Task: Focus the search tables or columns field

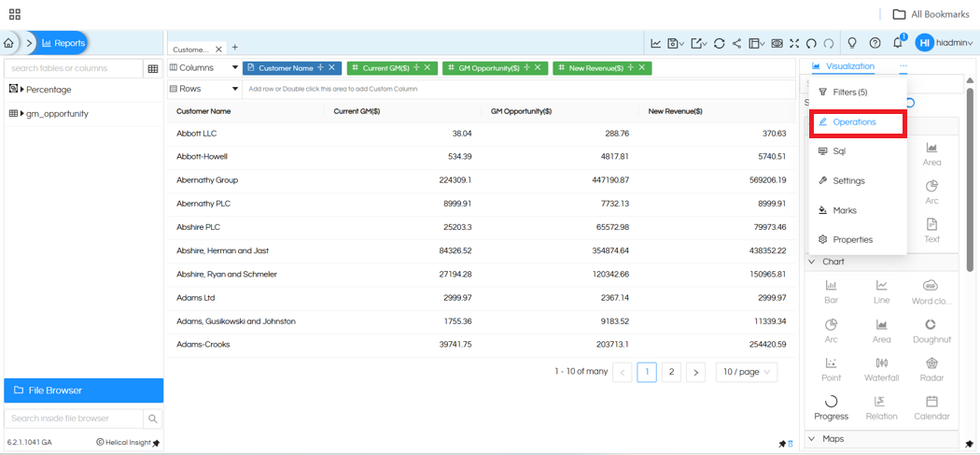Action: 74,68
